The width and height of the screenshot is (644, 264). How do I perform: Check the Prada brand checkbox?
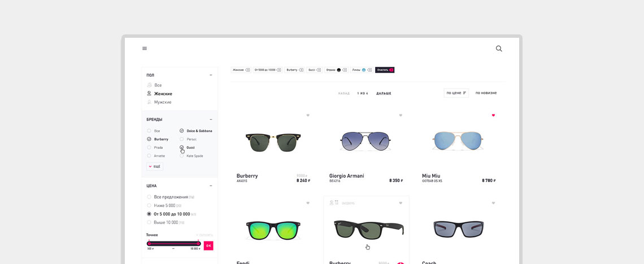pos(149,148)
